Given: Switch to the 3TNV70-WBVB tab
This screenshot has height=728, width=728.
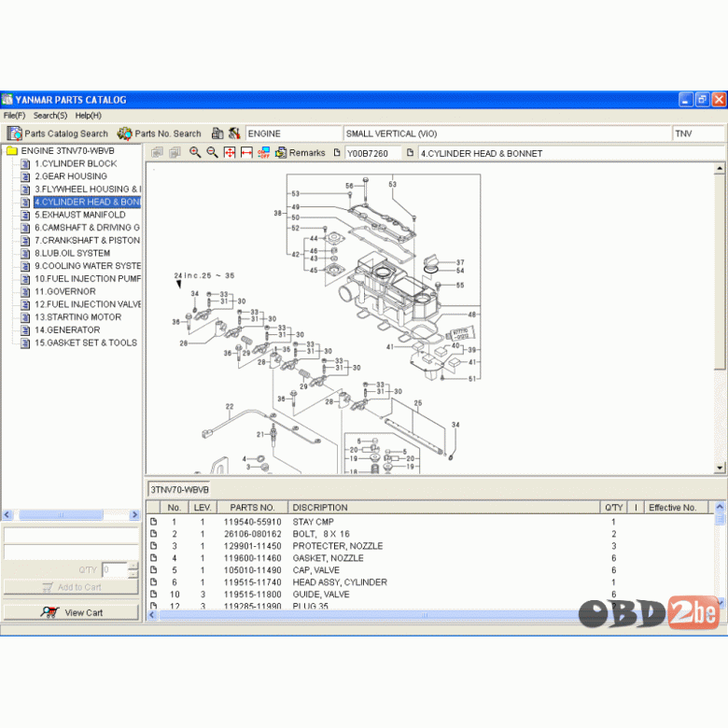Looking at the screenshot, I should tap(179, 489).
